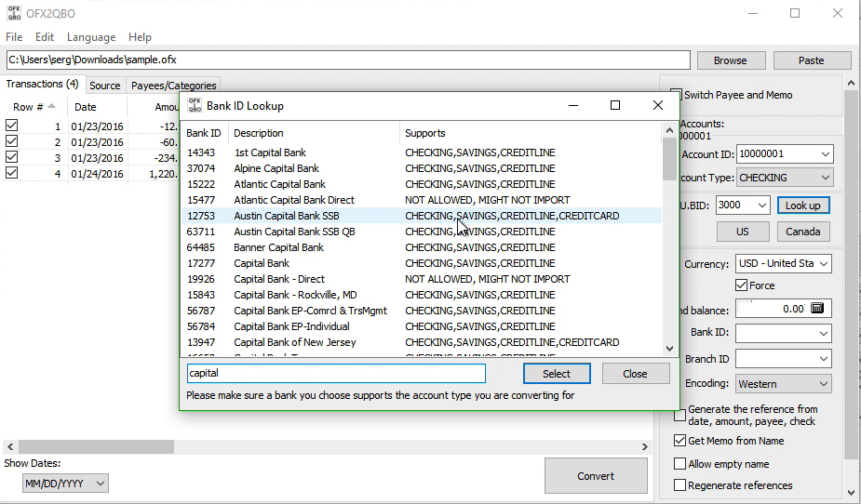
Task: Sort by the Description column header
Action: click(314, 133)
